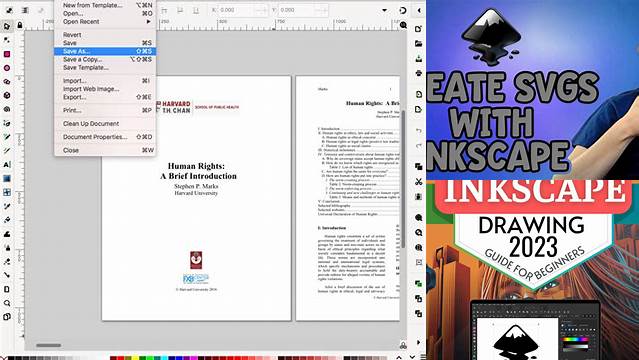
Task: Pick the Gradient tool
Action: pos(7,179)
